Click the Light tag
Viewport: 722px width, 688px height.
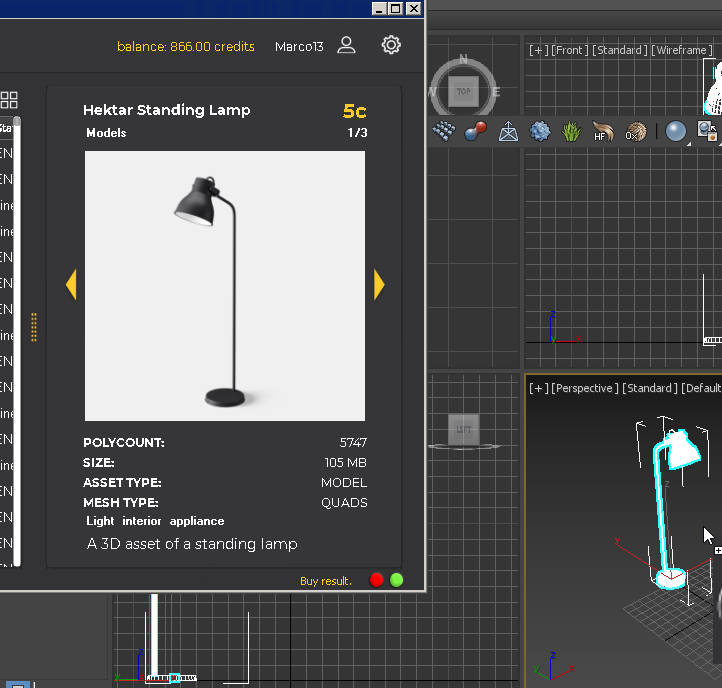coord(100,521)
